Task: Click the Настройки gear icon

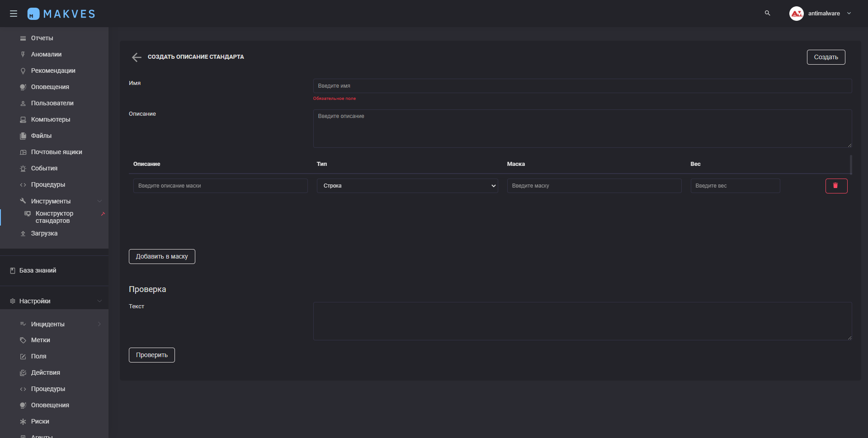Action: (x=13, y=301)
